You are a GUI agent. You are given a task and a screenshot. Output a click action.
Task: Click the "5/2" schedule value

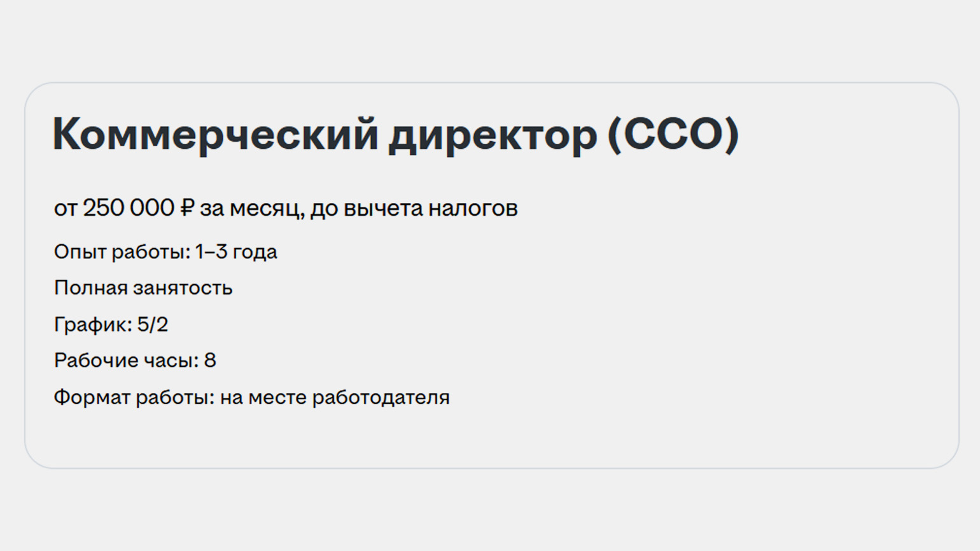(153, 324)
